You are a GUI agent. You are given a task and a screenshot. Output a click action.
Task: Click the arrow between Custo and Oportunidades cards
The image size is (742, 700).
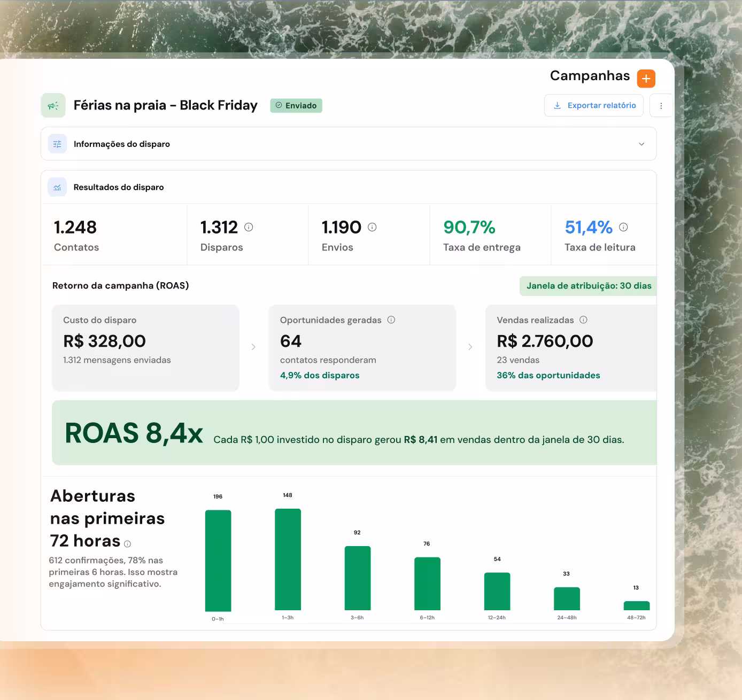coord(253,347)
